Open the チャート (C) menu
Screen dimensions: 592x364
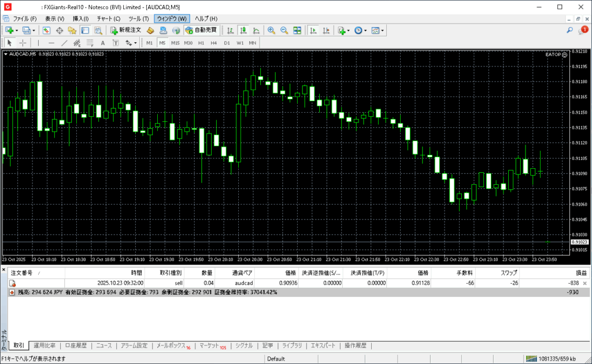coord(108,18)
